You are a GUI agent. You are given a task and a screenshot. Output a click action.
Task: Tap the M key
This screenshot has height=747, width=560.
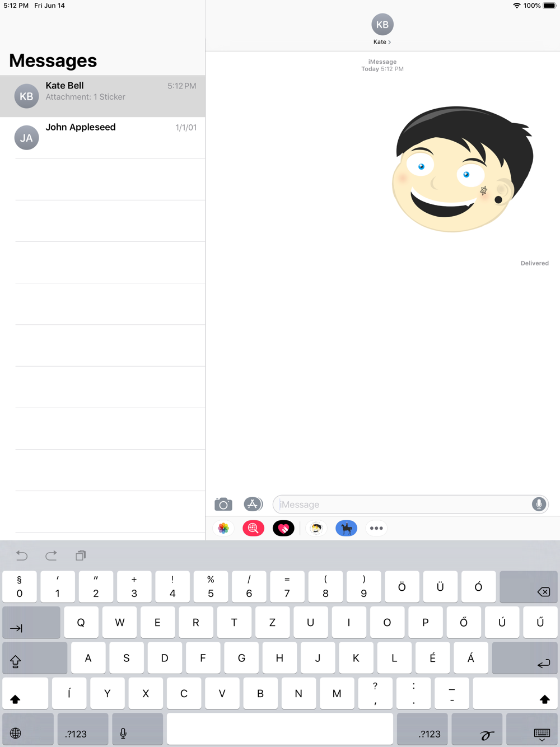337,693
